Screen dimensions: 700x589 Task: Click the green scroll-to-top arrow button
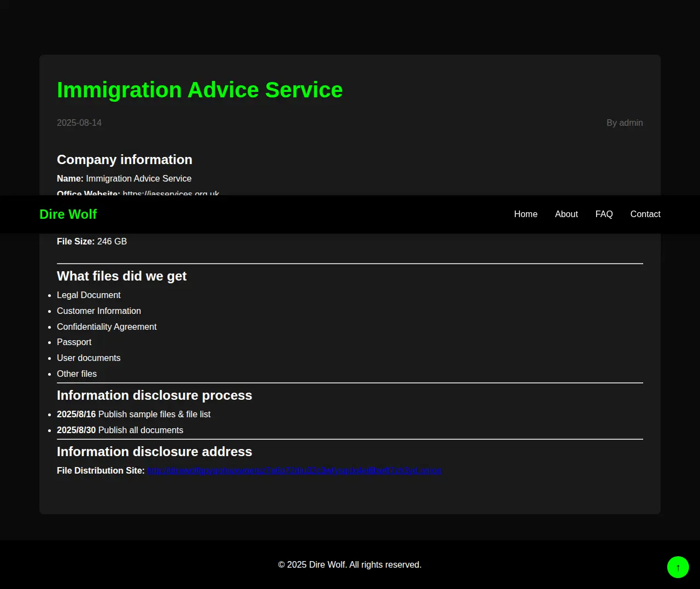(x=678, y=567)
